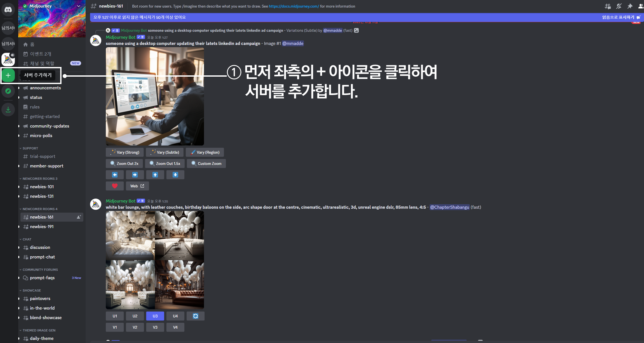Viewport: 644px width, 343px height.
Task: Click the Zoom Out 2x button
Action: pyautogui.click(x=124, y=164)
